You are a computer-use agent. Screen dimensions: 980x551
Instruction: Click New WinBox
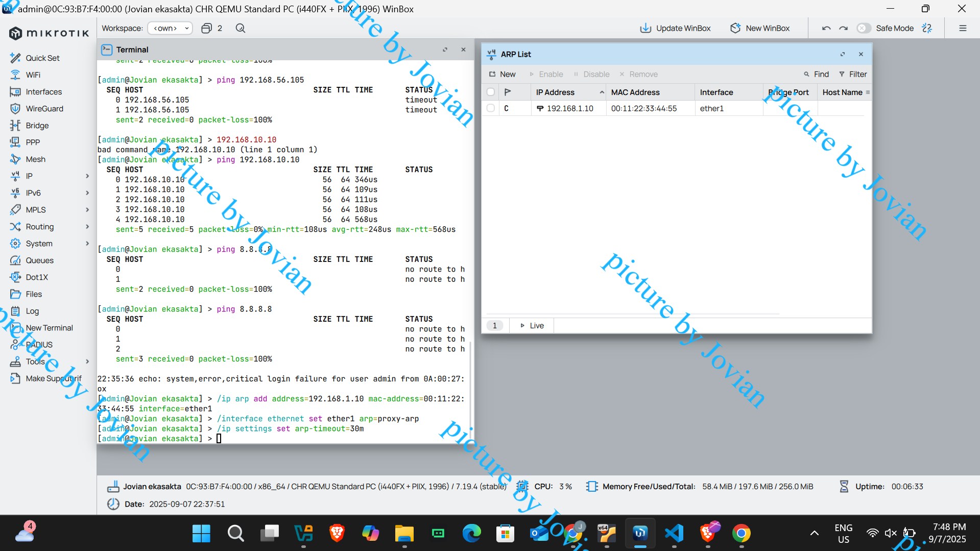click(x=760, y=28)
